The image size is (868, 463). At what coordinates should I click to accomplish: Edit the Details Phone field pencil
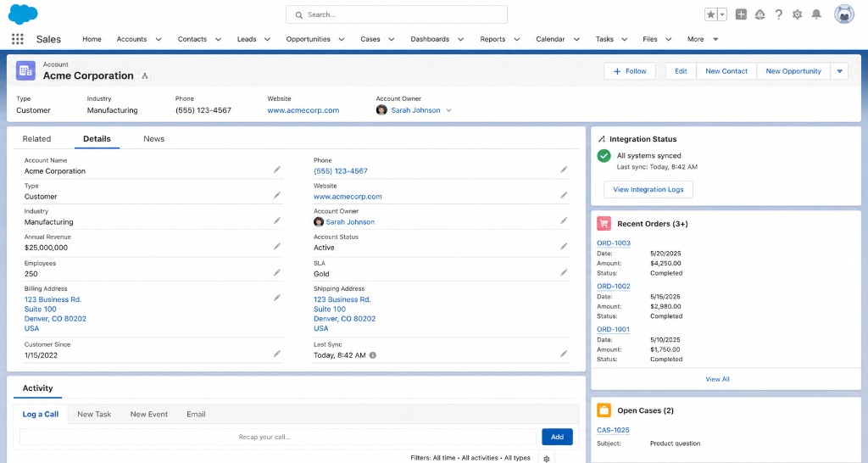point(564,170)
